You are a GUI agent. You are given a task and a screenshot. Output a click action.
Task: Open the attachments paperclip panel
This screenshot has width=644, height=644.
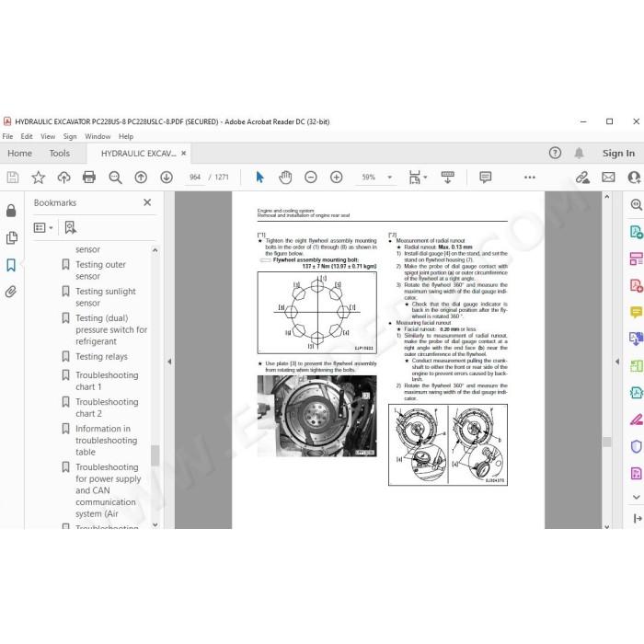click(x=11, y=292)
